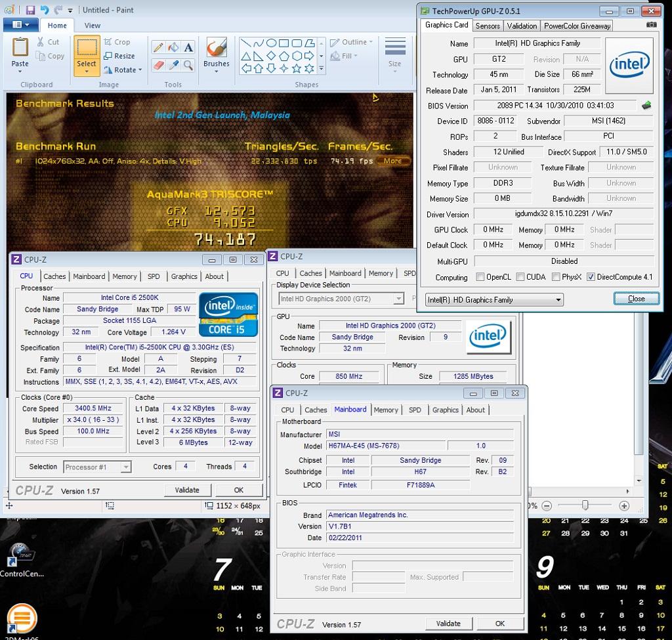Image resolution: width=672 pixels, height=640 pixels.
Task: Click the Brushes icon in Paint
Action: 217,47
